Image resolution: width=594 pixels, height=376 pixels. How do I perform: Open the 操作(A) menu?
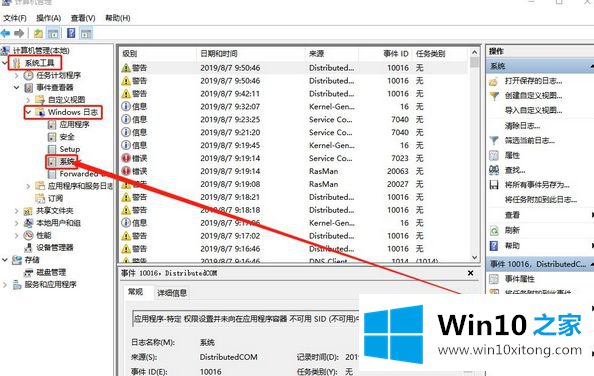(x=48, y=18)
